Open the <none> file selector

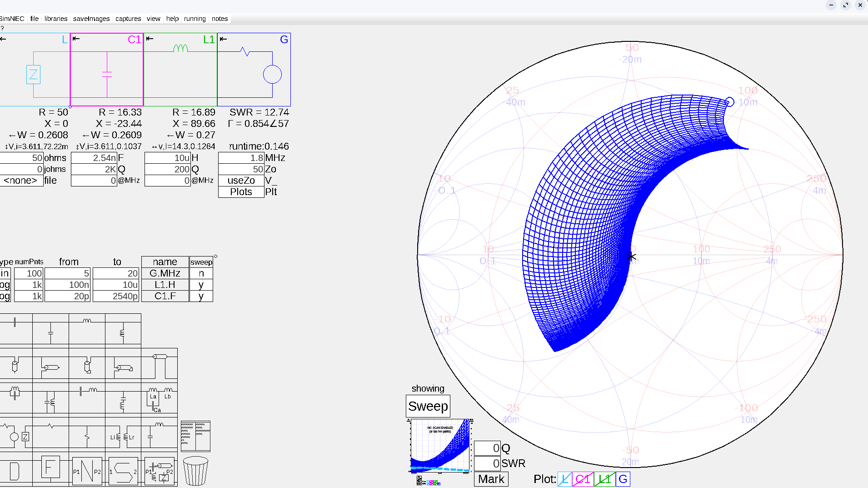coord(21,181)
